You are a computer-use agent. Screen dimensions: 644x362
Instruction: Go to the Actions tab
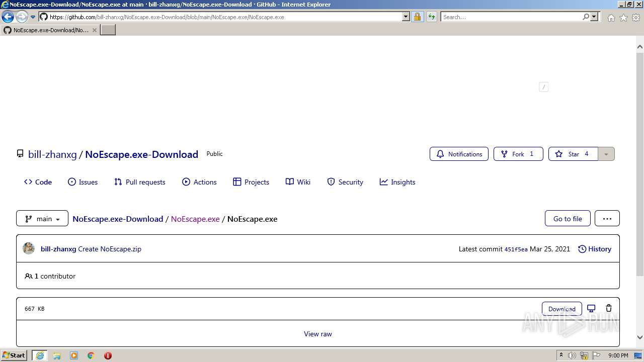(199, 182)
